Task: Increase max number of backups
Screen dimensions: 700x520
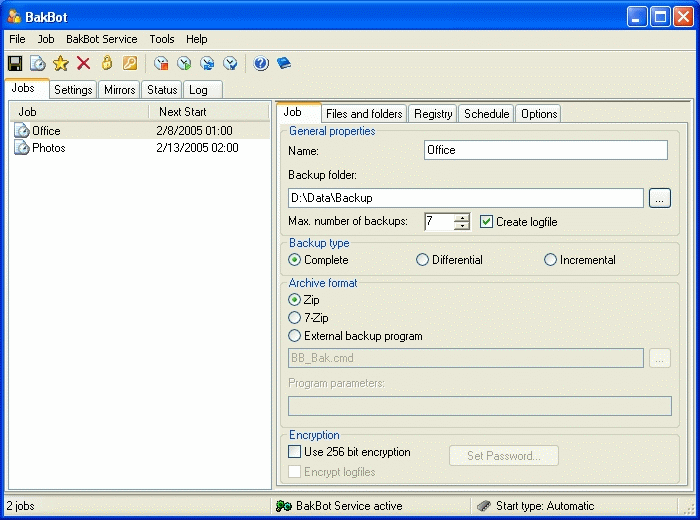Action: (462, 218)
